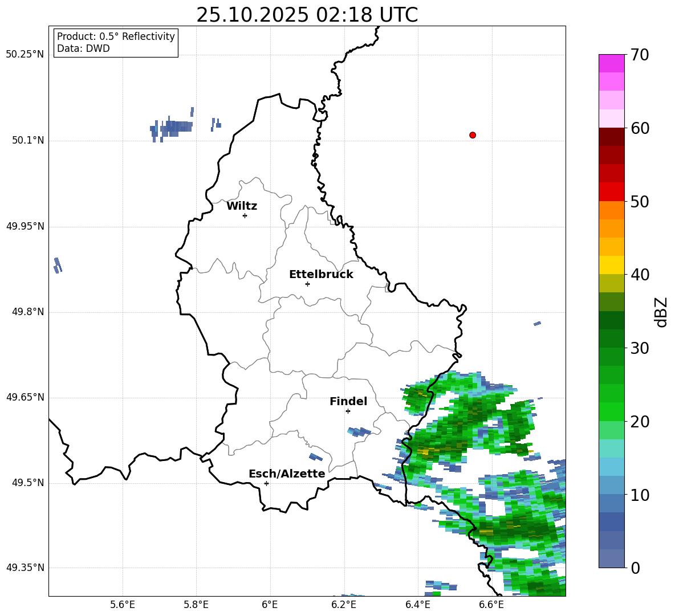Click the 5.8°E longitude label
Image resolution: width=675 pixels, height=616 pixels.
click(196, 605)
